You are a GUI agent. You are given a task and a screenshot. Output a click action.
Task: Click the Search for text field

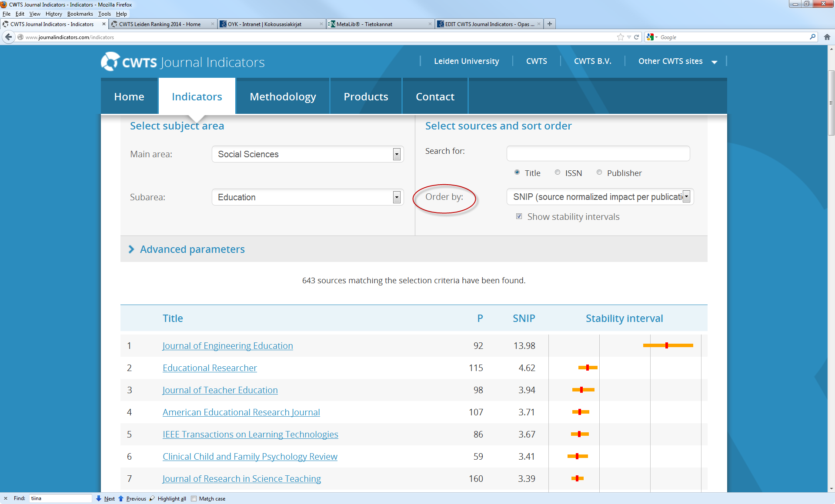[598, 153]
